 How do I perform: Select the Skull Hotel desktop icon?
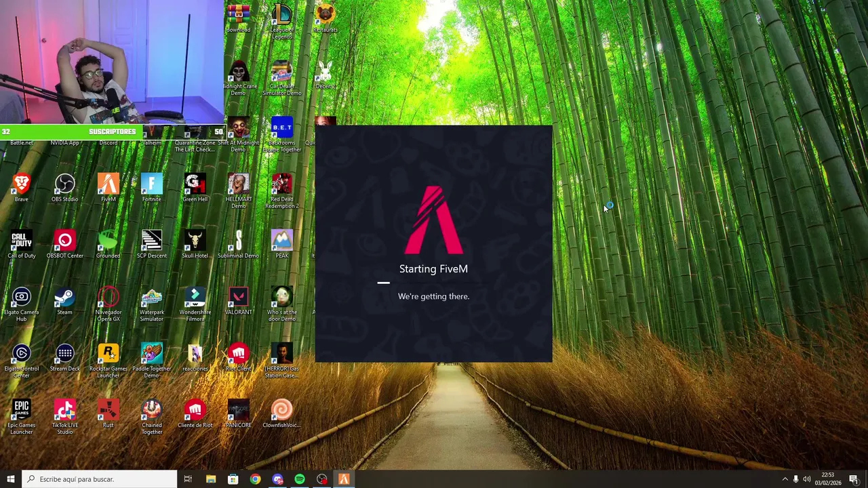[x=195, y=244]
